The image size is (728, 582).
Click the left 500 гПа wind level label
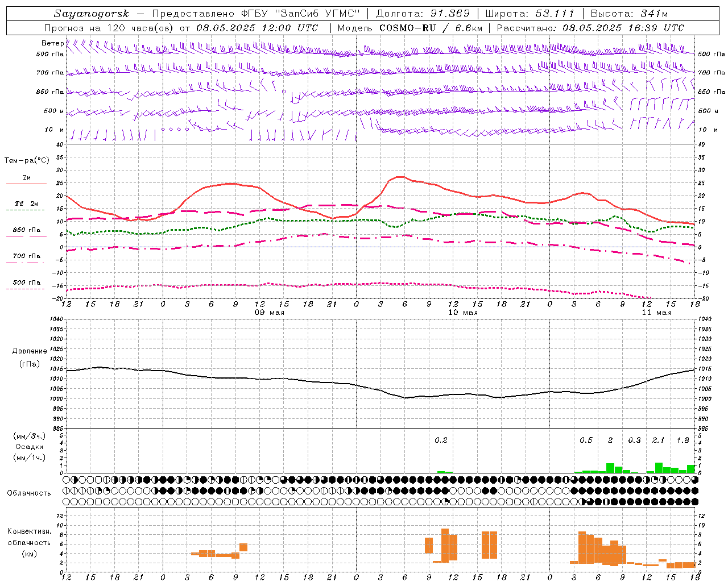[50, 55]
